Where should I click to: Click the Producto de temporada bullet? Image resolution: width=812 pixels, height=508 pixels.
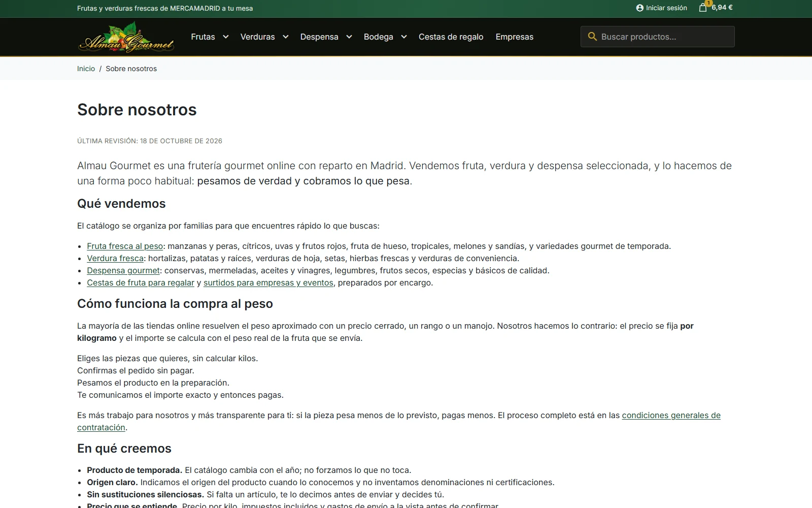(x=249, y=470)
